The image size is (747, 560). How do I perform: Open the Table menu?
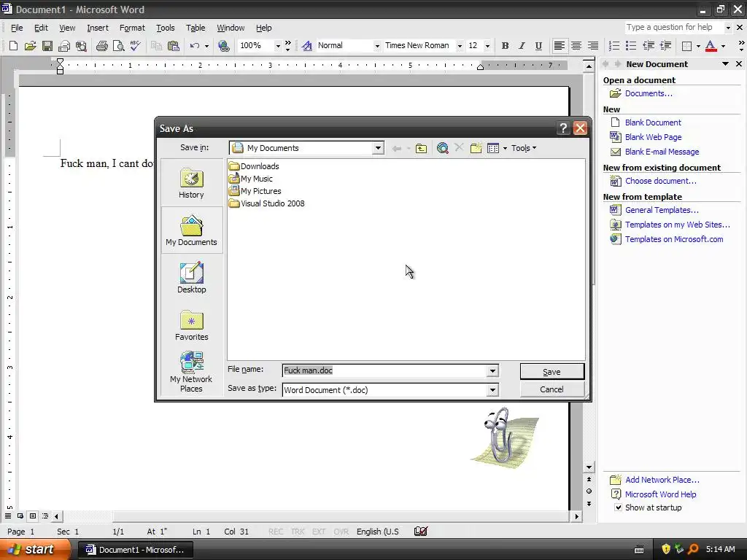click(196, 28)
